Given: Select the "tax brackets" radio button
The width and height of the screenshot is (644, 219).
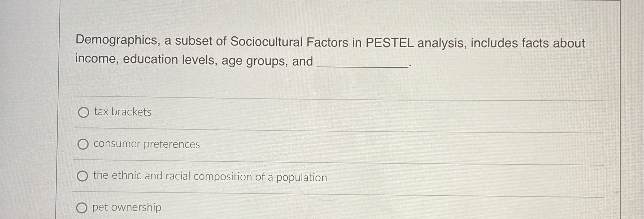Looking at the screenshot, I should pos(83,113).
